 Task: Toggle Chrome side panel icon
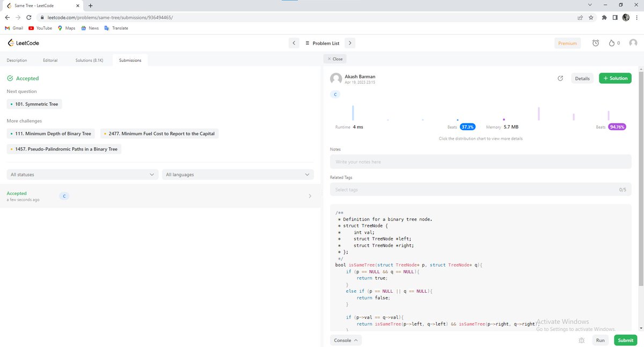coord(615,17)
